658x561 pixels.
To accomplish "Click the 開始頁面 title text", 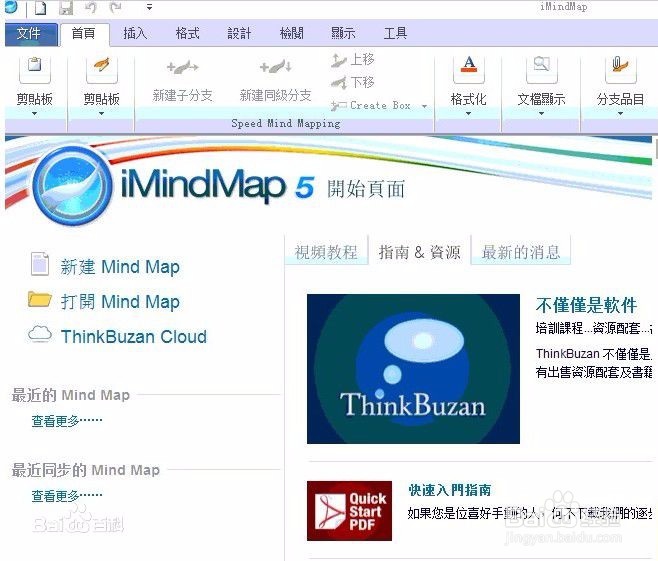I will tap(366, 189).
